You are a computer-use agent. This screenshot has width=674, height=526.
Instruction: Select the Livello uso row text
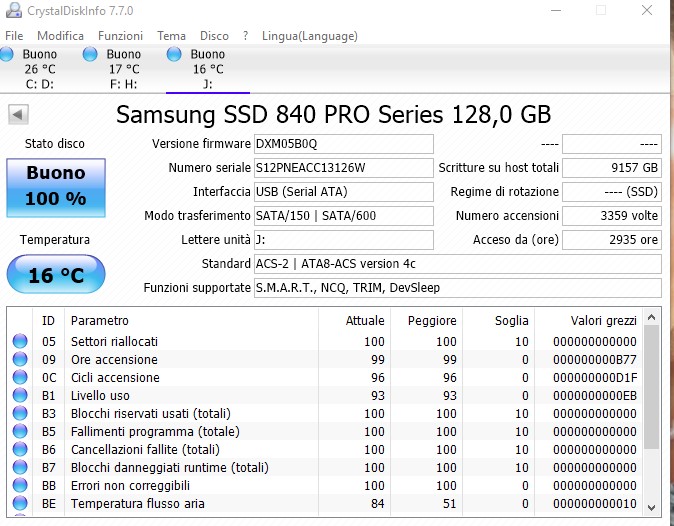pos(100,395)
